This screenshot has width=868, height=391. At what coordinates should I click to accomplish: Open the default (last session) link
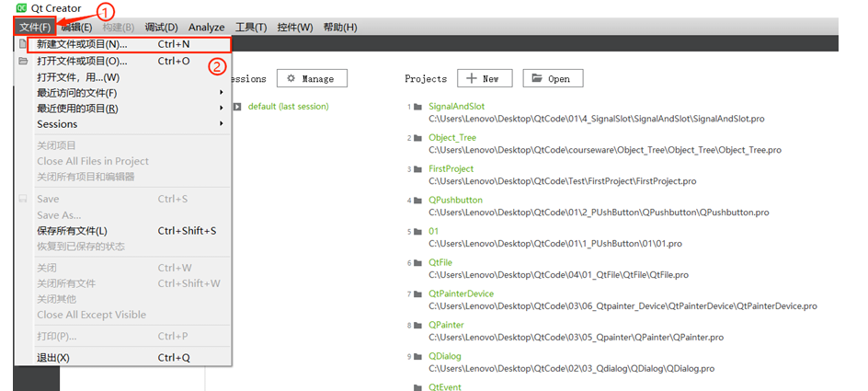tap(289, 107)
